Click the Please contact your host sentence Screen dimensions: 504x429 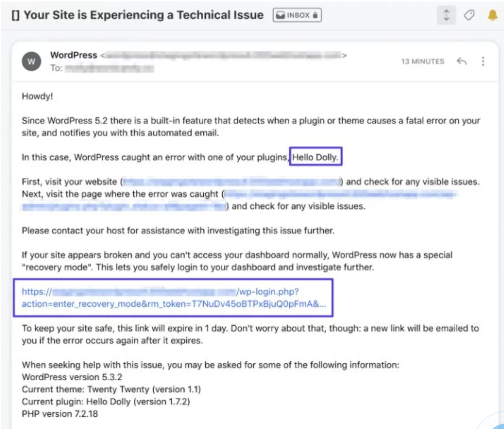178,231
